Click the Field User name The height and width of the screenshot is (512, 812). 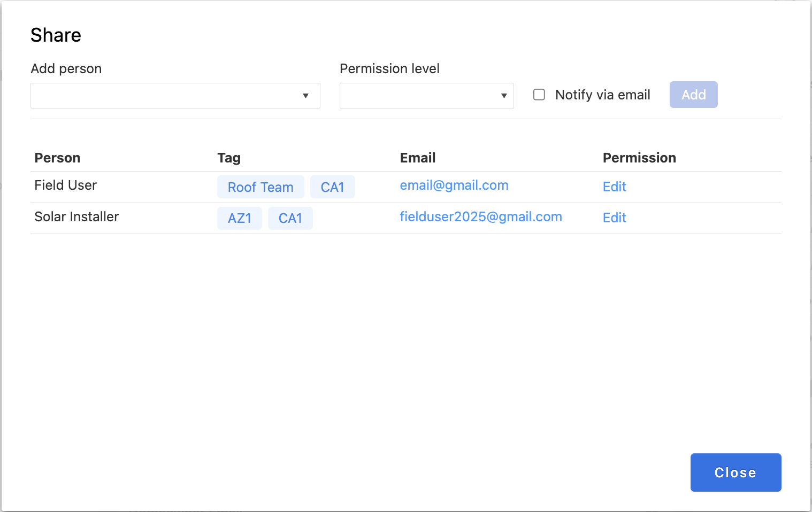(65, 185)
